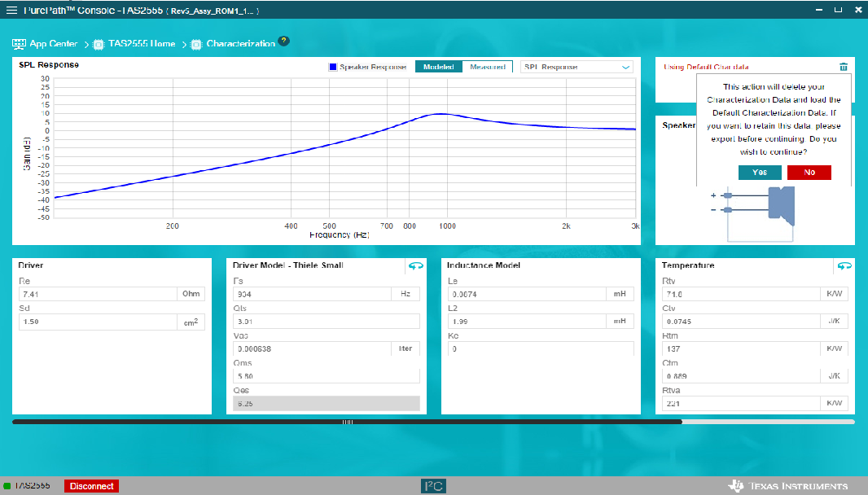Open the hamburger menu

tap(11, 10)
